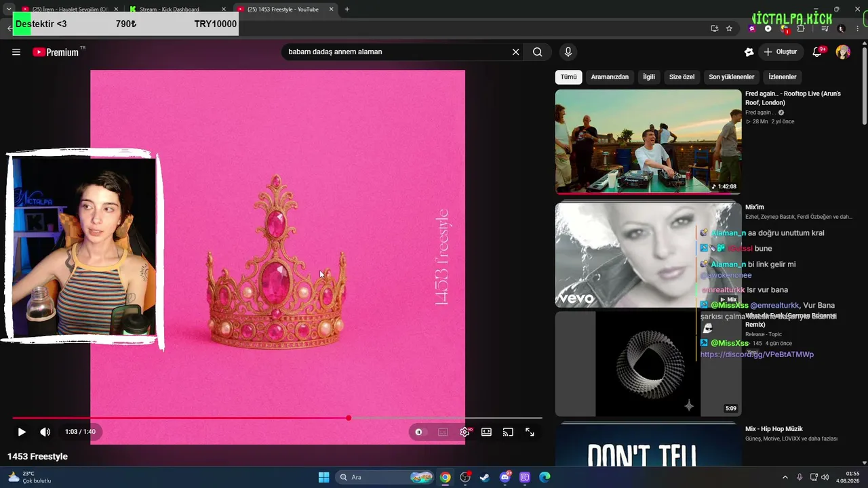868x488 pixels.
Task: Switch the player to theater mode
Action: click(486, 432)
